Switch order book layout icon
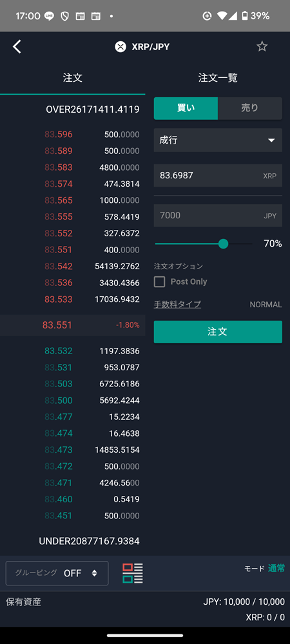Image resolution: width=290 pixels, height=644 pixels. pos(133,573)
